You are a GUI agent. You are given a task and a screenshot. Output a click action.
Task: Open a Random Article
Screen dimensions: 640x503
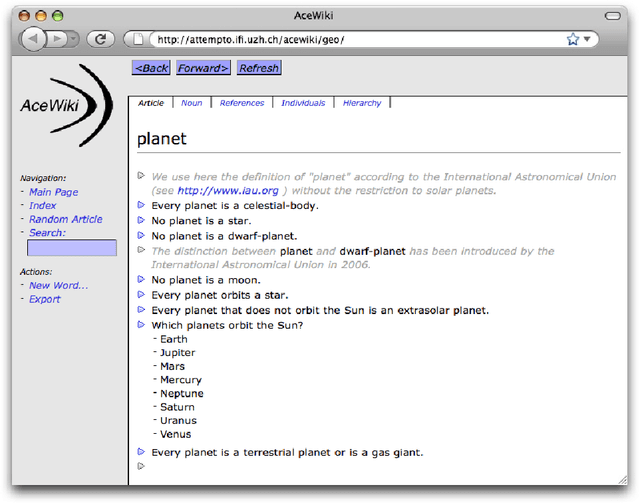66,219
